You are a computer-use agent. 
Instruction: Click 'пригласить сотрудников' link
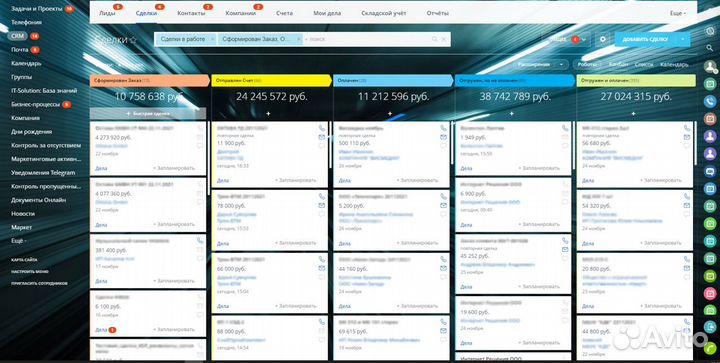point(39,283)
